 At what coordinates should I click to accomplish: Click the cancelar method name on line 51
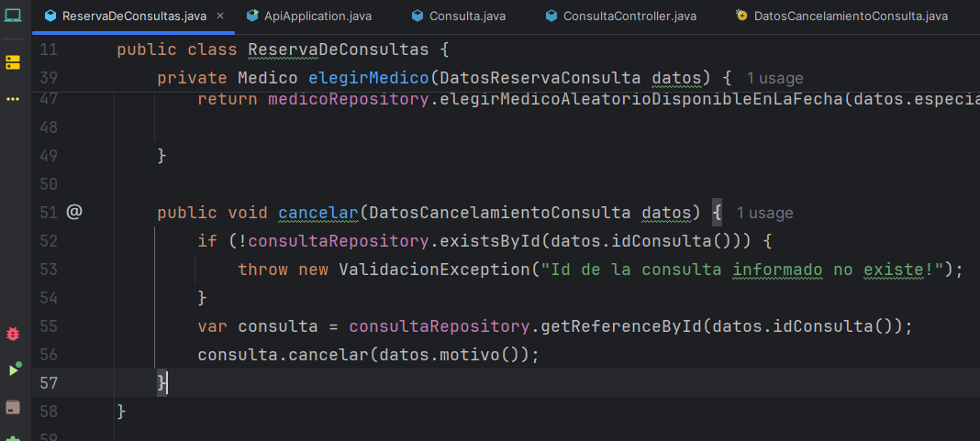(318, 213)
